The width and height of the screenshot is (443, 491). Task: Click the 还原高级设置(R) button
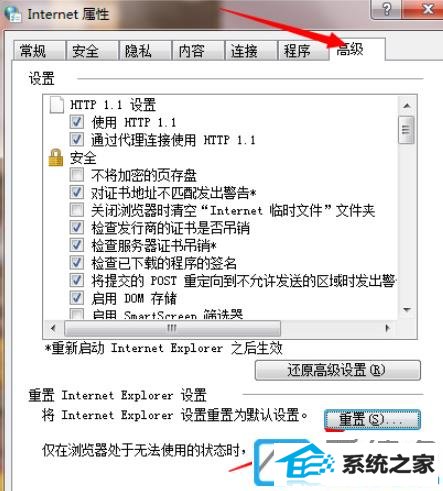(338, 370)
